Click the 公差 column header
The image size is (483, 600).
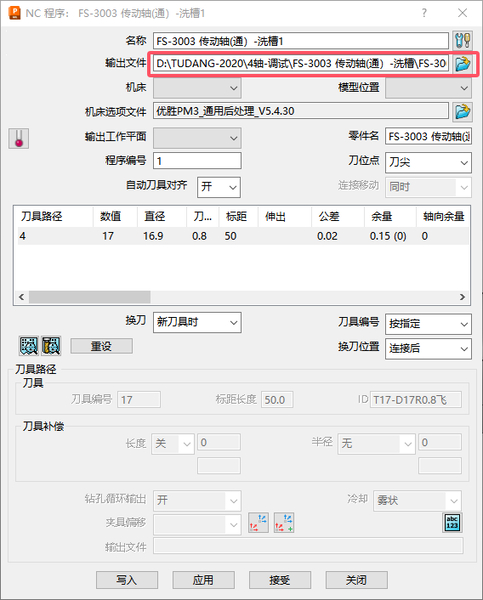pos(338,217)
